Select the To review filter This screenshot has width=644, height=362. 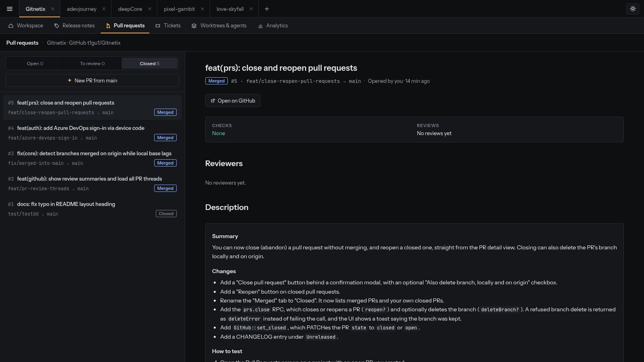pos(92,64)
